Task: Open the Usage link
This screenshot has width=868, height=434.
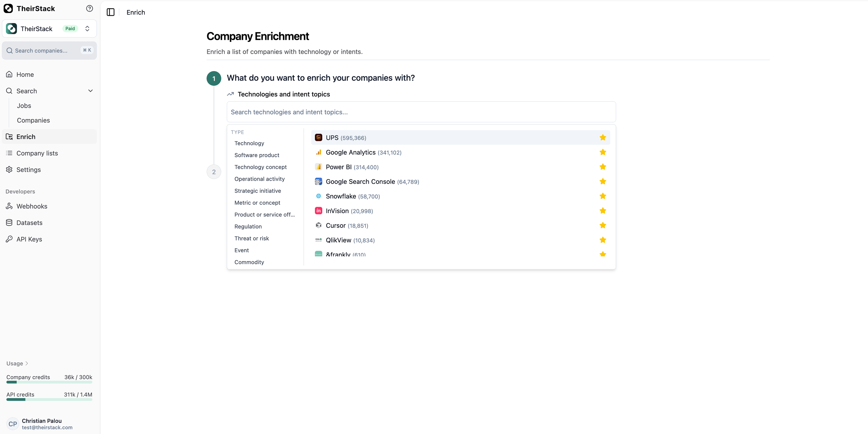Action: coord(17,363)
